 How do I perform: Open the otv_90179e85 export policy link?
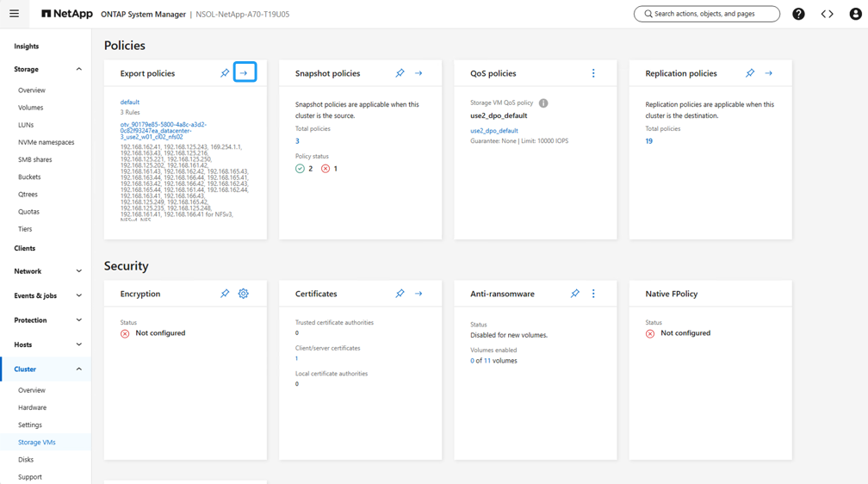click(164, 131)
